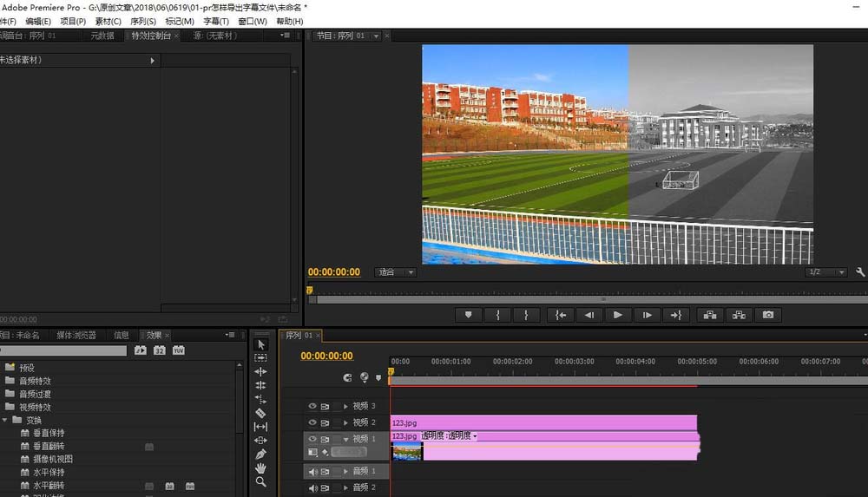This screenshot has height=497, width=868.
Task: Pick the Zoom magnifier tool
Action: tap(260, 482)
